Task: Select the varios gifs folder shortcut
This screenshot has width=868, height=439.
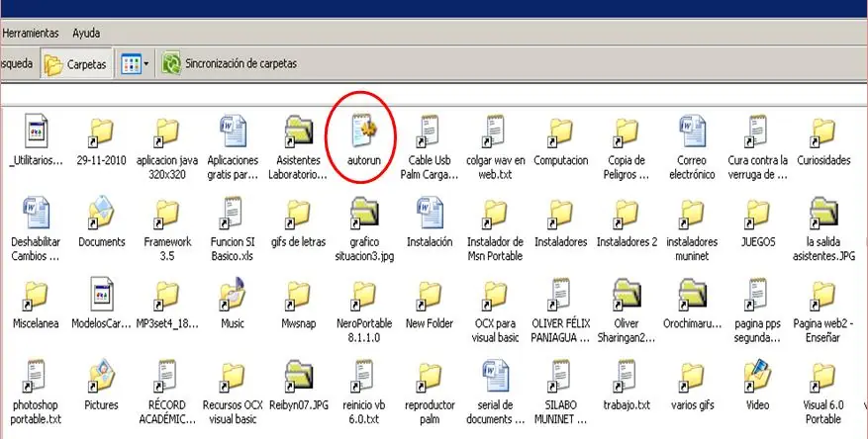Action: (692, 377)
